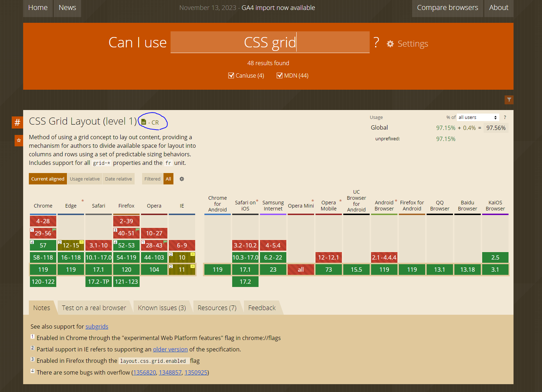The width and height of the screenshot is (542, 392).
Task: Star the CSS Grid feature in sidebar
Action: click(19, 141)
